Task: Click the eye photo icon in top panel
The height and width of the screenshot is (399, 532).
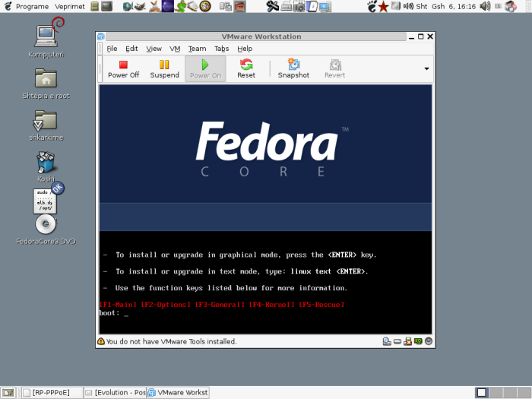Action: (x=239, y=6)
